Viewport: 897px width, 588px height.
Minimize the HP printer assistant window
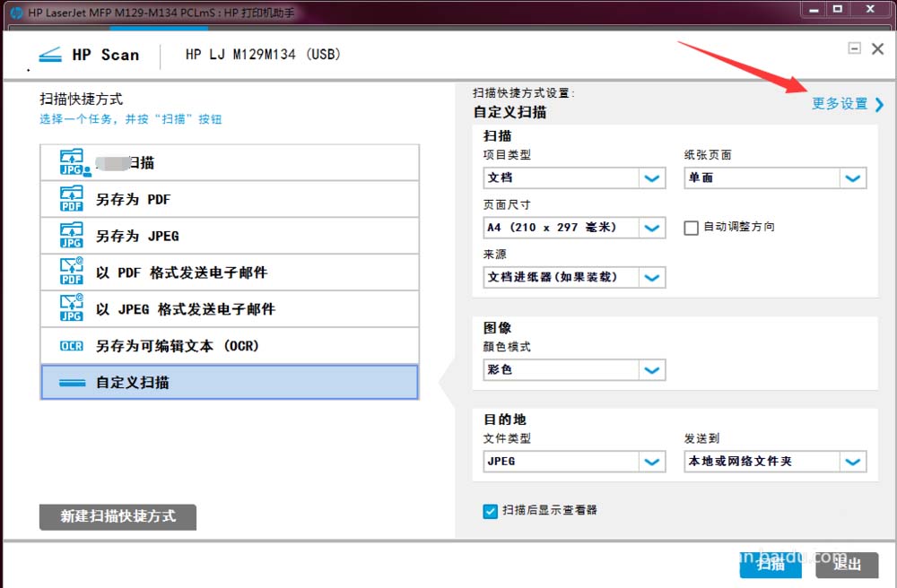coord(814,10)
